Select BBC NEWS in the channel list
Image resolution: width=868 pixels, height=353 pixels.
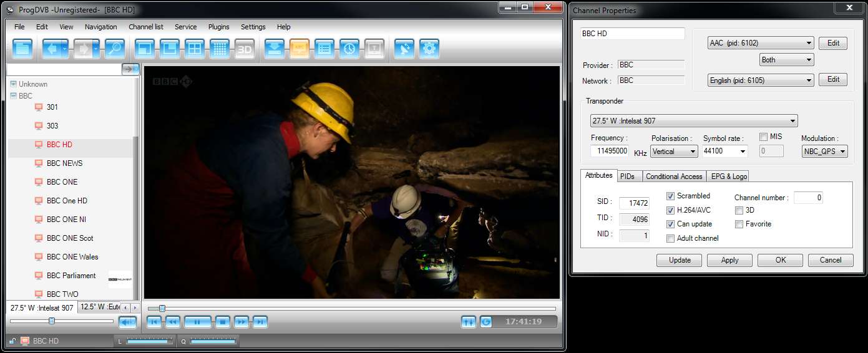click(64, 163)
